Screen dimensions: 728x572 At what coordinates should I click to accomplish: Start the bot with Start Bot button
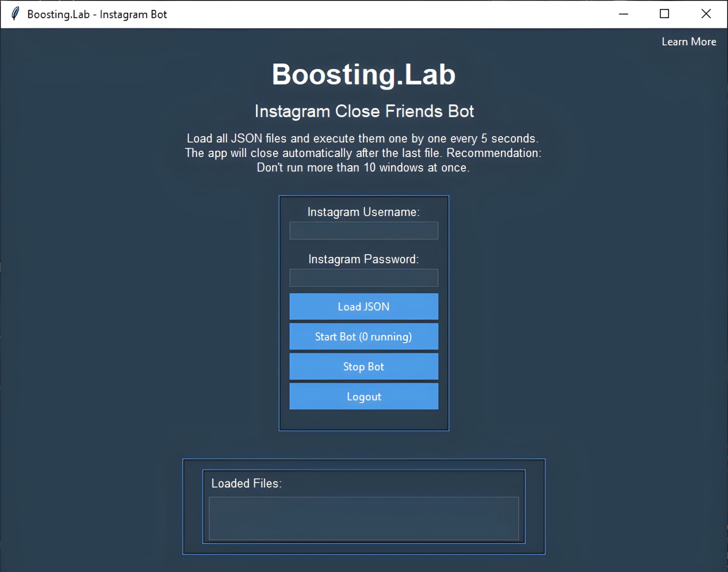click(364, 336)
